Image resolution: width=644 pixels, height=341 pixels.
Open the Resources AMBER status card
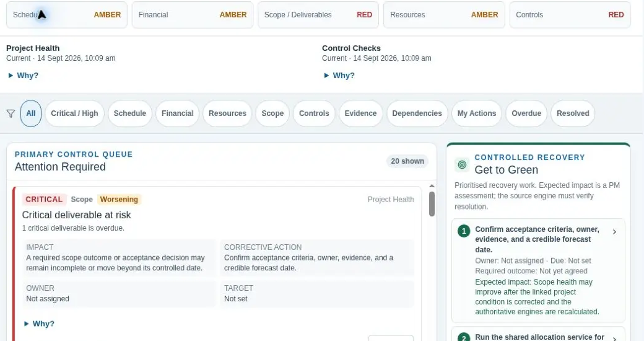(x=444, y=15)
